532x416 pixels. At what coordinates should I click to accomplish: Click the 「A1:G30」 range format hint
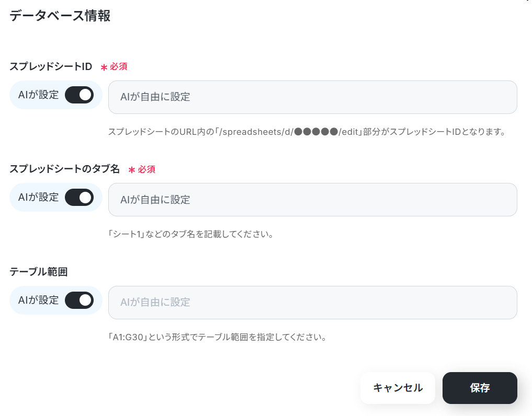point(217,337)
